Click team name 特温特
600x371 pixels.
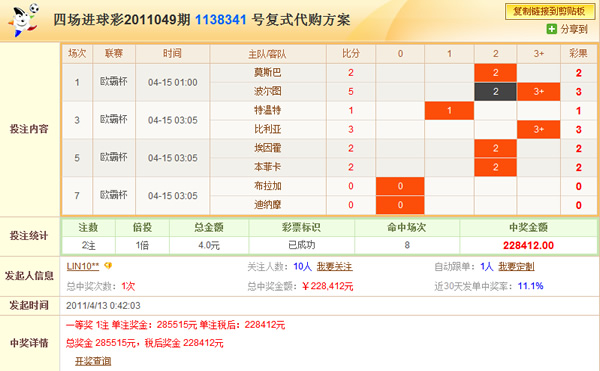(x=267, y=111)
